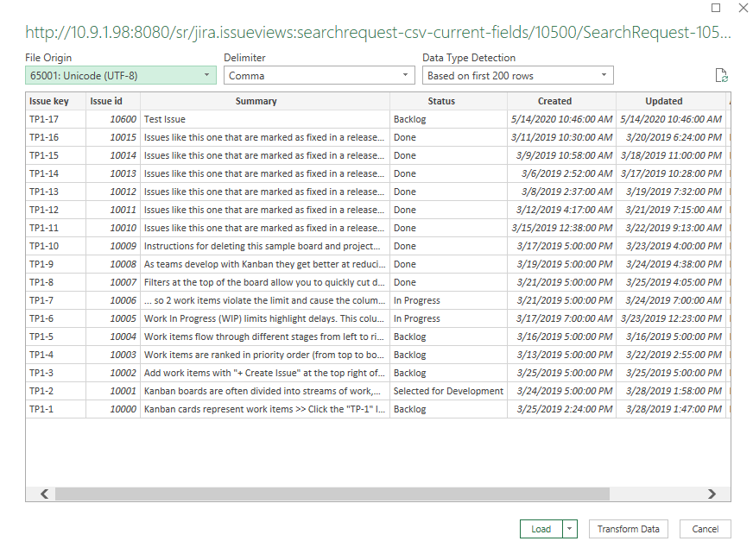Click the horizontal scrollbar thumb

(x=332, y=494)
